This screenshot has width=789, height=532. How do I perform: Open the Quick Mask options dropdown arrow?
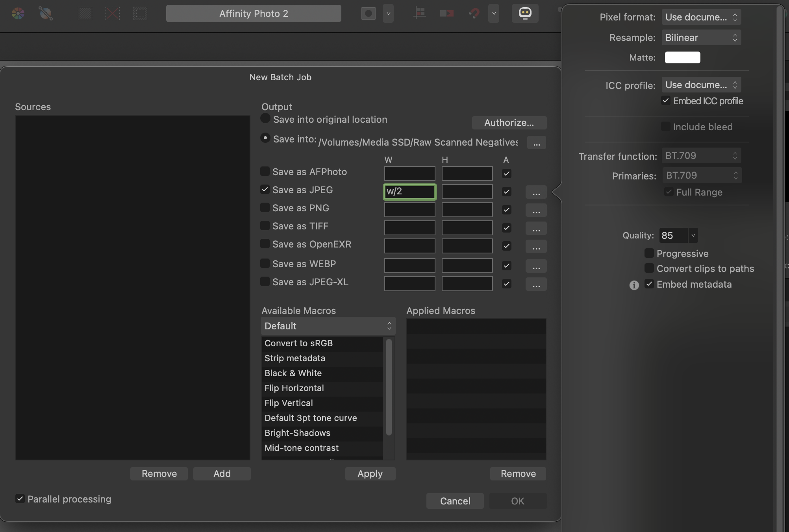click(388, 14)
